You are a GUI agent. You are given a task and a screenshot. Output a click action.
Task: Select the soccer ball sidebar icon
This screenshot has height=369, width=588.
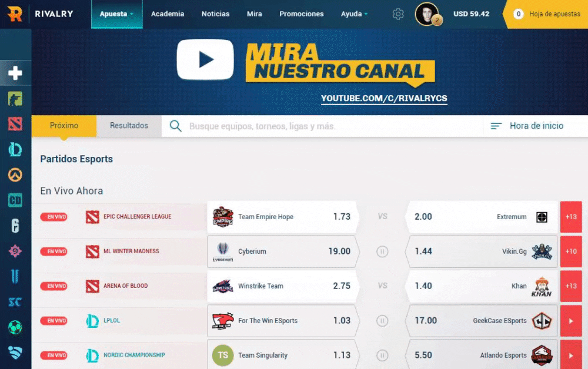(x=15, y=327)
